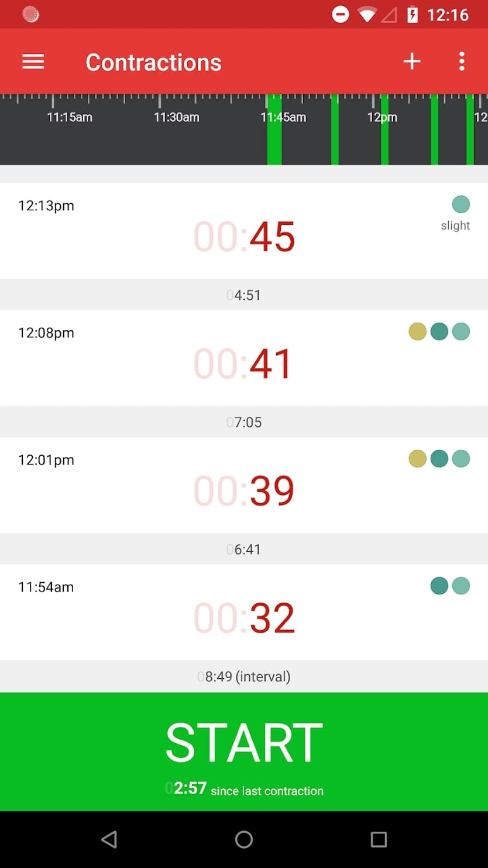Open the hamburger navigation menu
This screenshot has height=868, width=488.
tap(33, 61)
